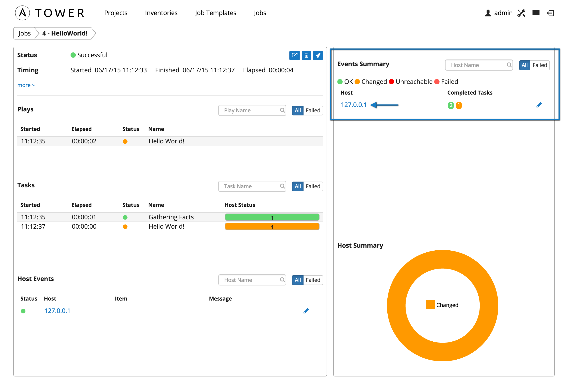Focus the Host Name field in Host Events
568x392 pixels.
pyautogui.click(x=252, y=280)
